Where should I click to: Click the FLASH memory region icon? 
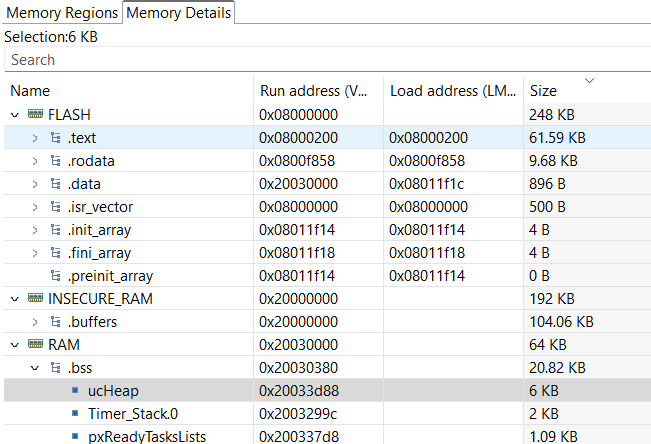[x=36, y=115]
